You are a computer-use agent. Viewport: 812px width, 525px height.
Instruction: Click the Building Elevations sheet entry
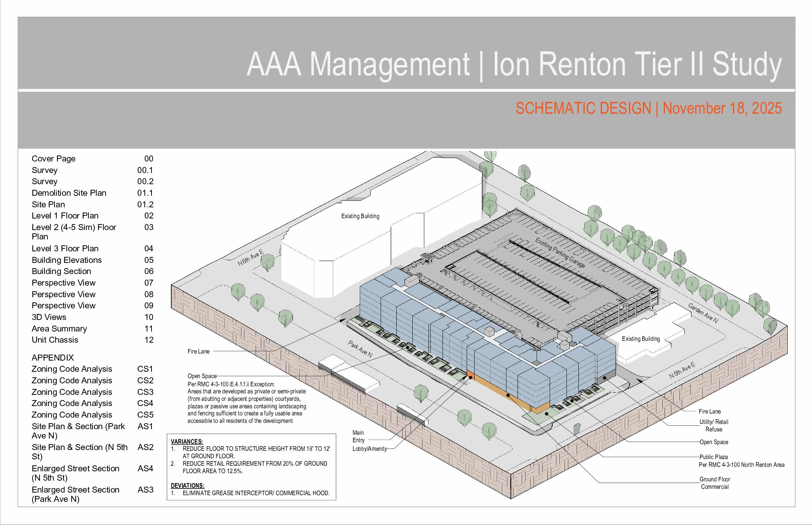tap(66, 260)
